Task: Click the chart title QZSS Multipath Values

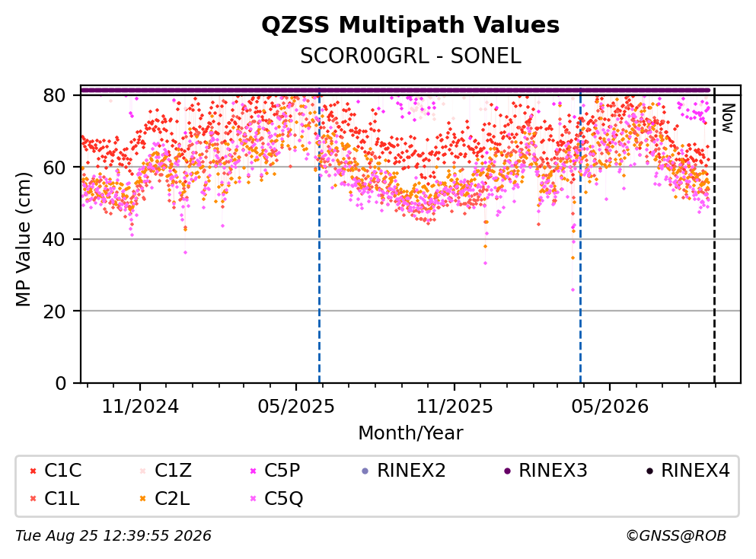Action: pyautogui.click(x=410, y=25)
